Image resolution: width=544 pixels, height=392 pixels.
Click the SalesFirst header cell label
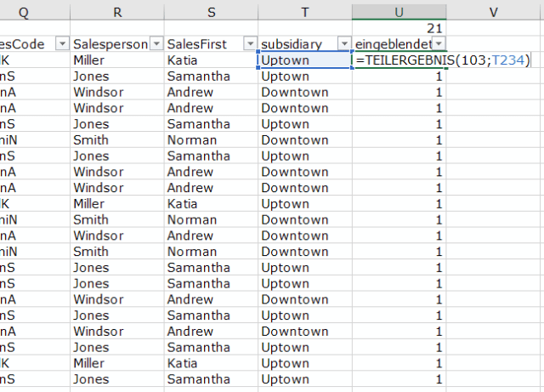202,43
